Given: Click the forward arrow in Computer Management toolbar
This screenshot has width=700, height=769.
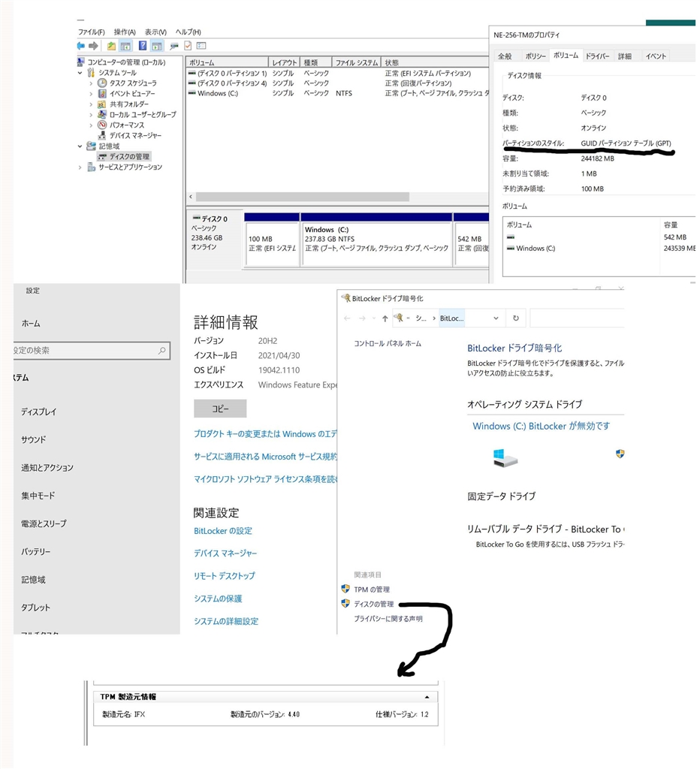Looking at the screenshot, I should 93,46.
